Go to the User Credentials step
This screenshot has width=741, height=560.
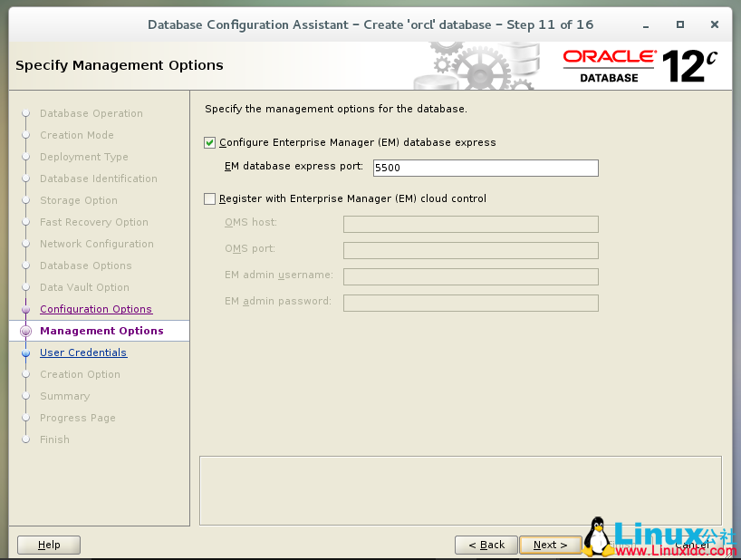pos(83,352)
